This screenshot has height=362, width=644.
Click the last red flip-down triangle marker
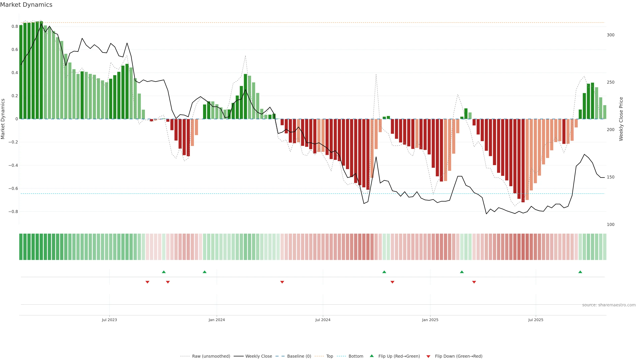[474, 282]
